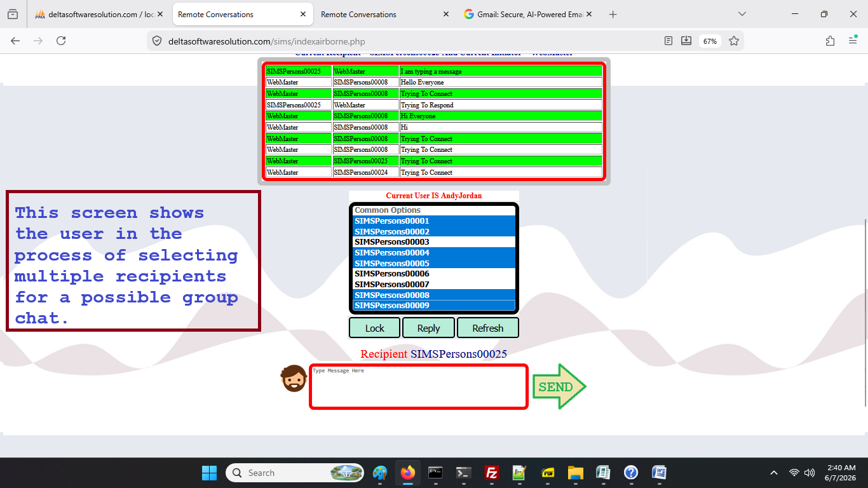The height and width of the screenshot is (488, 868).
Task: Select SIMSPersons00009 in the recipient list
Action: (x=433, y=305)
